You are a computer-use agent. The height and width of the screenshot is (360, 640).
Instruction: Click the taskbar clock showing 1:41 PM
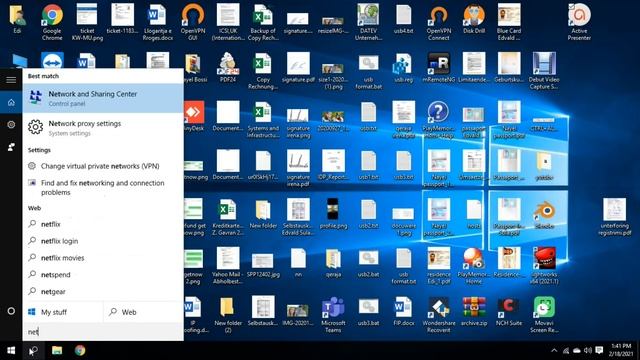621,350
